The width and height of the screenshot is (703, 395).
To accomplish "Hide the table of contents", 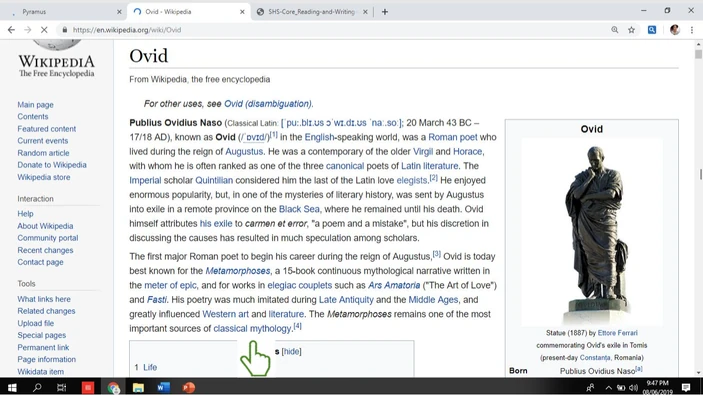I will 291,352.
